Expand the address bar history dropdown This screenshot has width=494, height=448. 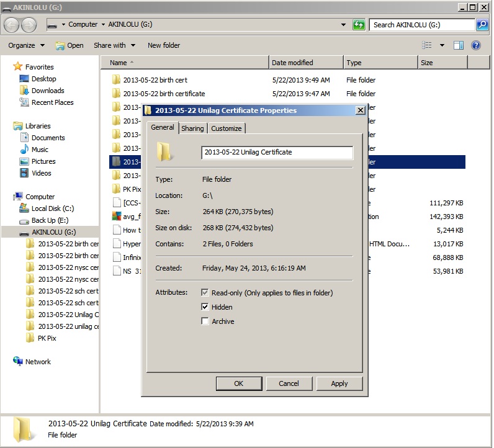(x=343, y=25)
